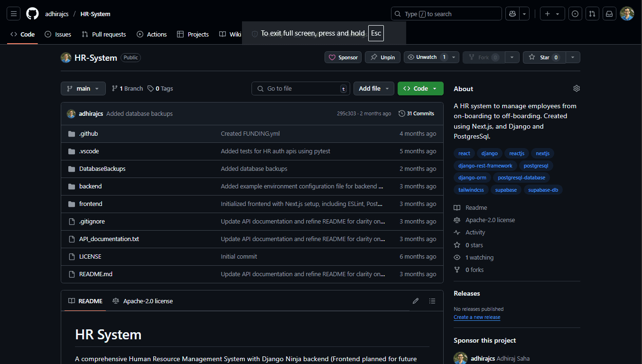The height and width of the screenshot is (364, 642).
Task: Open the hamburger navigation menu
Action: [x=14, y=14]
